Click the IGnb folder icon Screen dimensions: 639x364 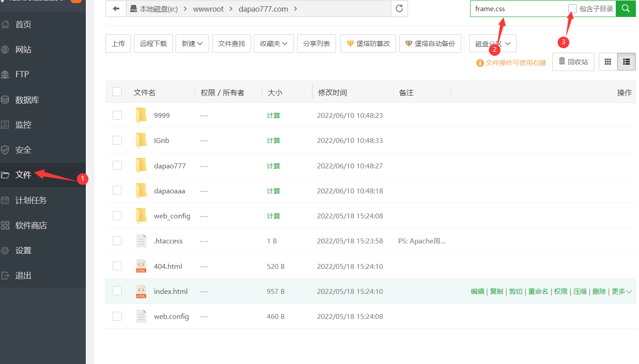pyautogui.click(x=141, y=140)
